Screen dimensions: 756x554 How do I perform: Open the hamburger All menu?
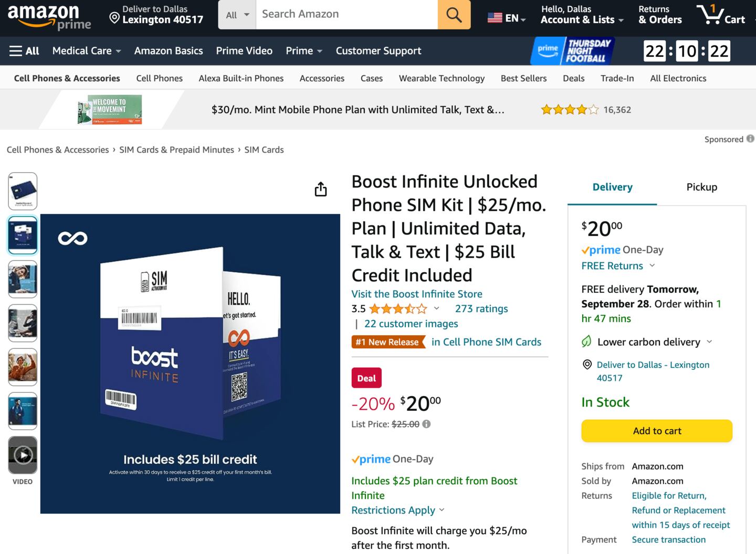point(24,51)
